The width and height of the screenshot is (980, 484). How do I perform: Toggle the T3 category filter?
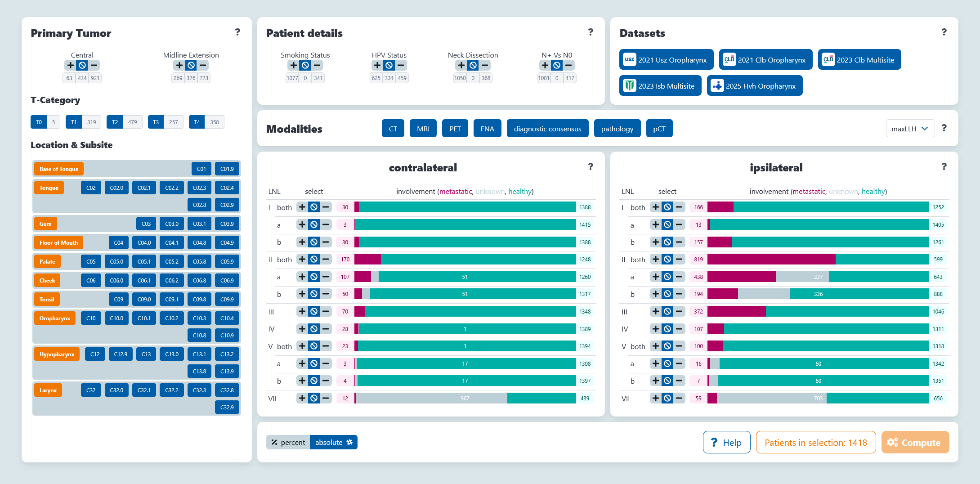coord(156,122)
